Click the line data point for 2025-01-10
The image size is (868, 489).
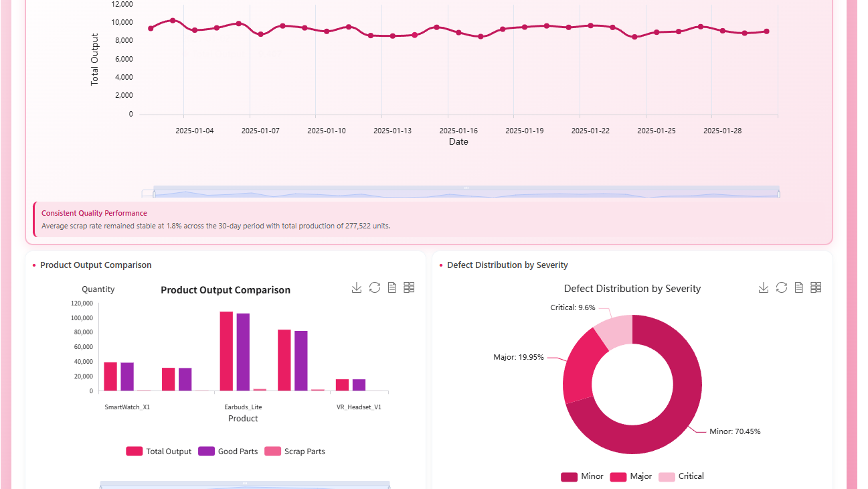(327, 31)
